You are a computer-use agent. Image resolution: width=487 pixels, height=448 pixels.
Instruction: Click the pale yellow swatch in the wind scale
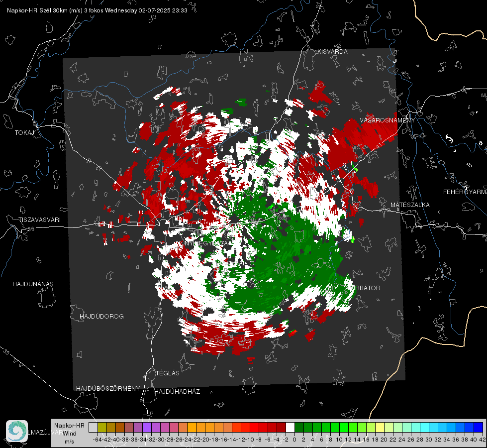tap(380, 427)
